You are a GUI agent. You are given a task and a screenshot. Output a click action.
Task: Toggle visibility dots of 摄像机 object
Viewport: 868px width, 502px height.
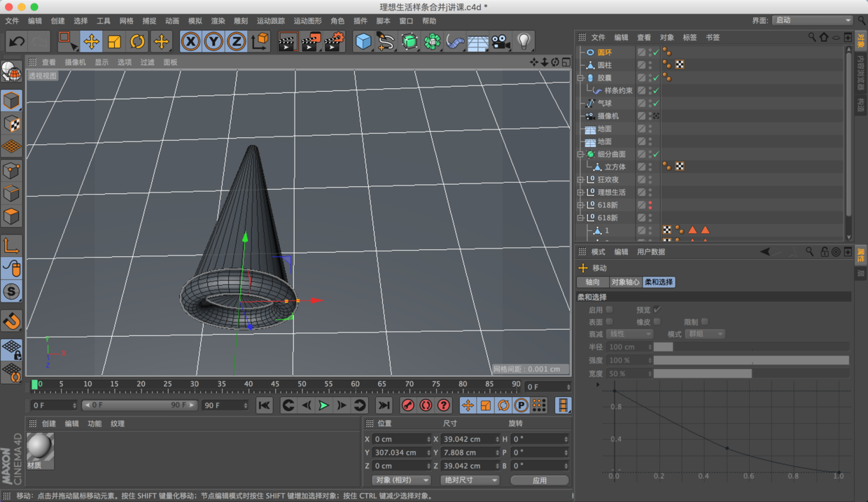click(x=650, y=116)
